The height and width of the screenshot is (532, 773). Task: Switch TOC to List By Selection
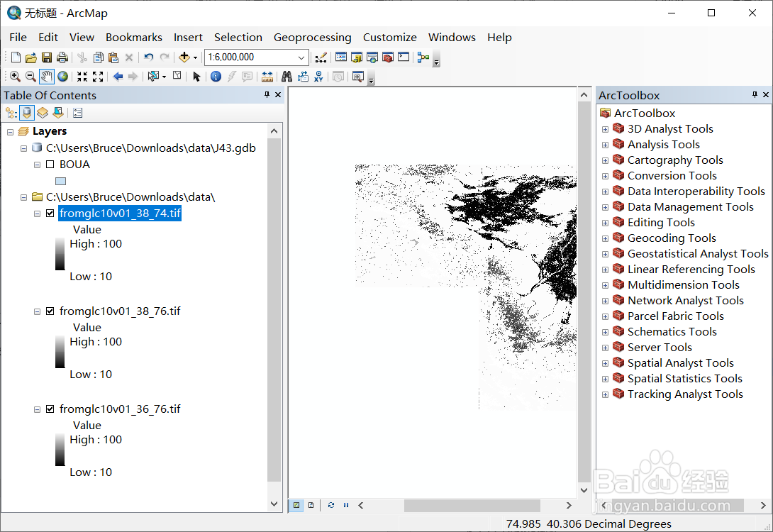click(x=58, y=113)
